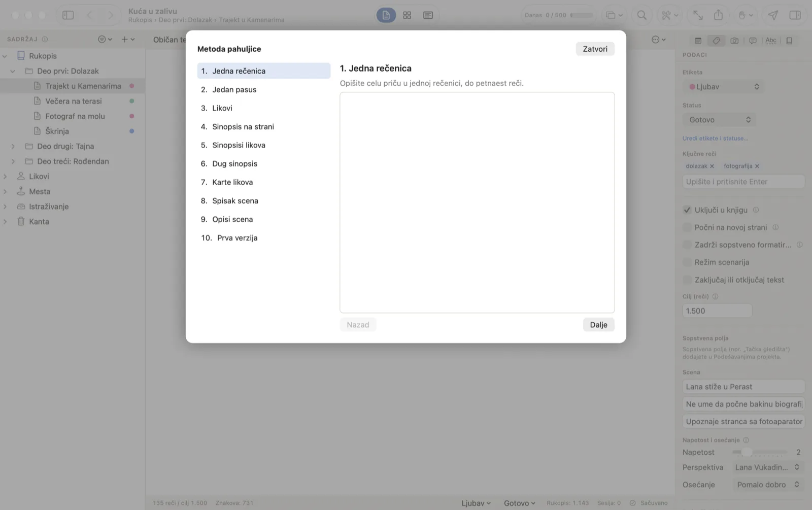Screen dimensions: 812x510
Task: Open the sidebar filter icon menu
Action: (x=105, y=39)
